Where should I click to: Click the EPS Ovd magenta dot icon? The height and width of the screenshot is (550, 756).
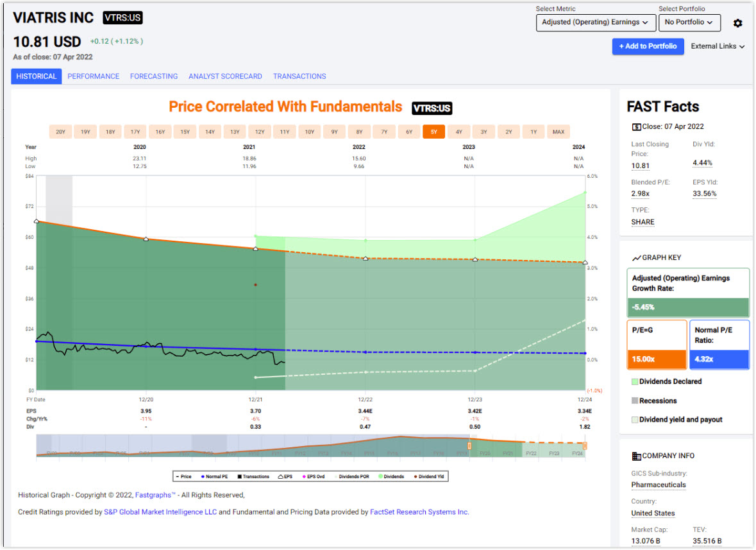pyautogui.click(x=304, y=476)
